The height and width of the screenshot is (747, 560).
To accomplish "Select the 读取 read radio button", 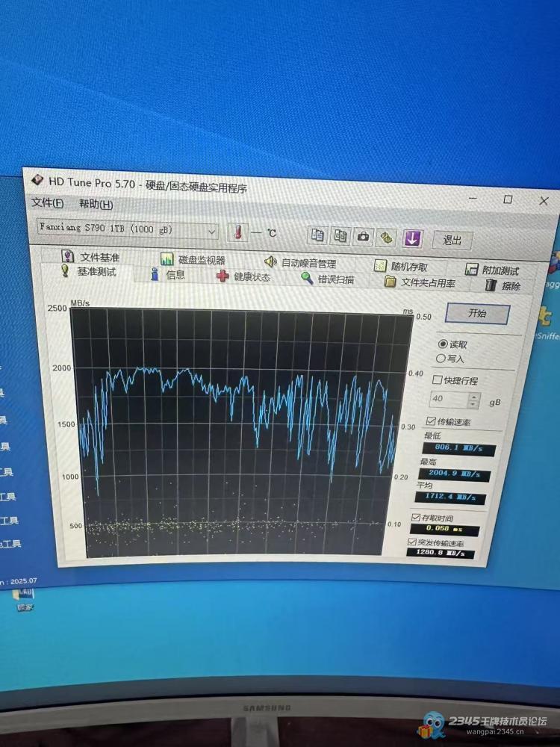I will pos(443,344).
